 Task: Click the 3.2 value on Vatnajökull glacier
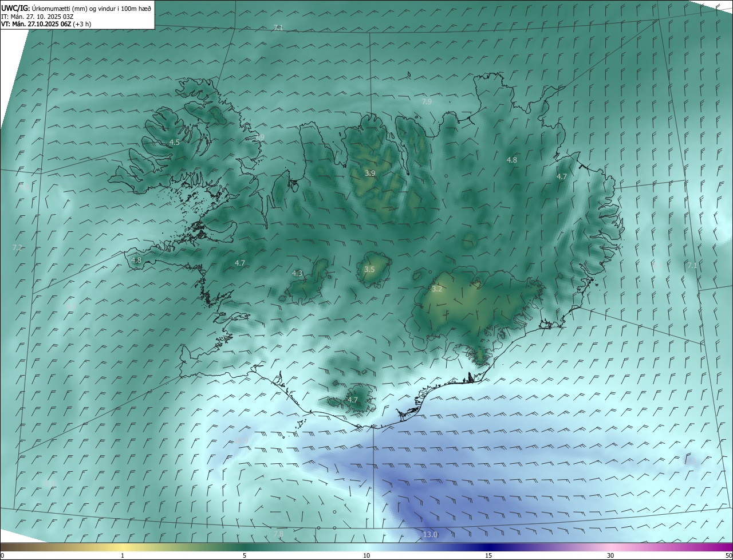tap(437, 289)
